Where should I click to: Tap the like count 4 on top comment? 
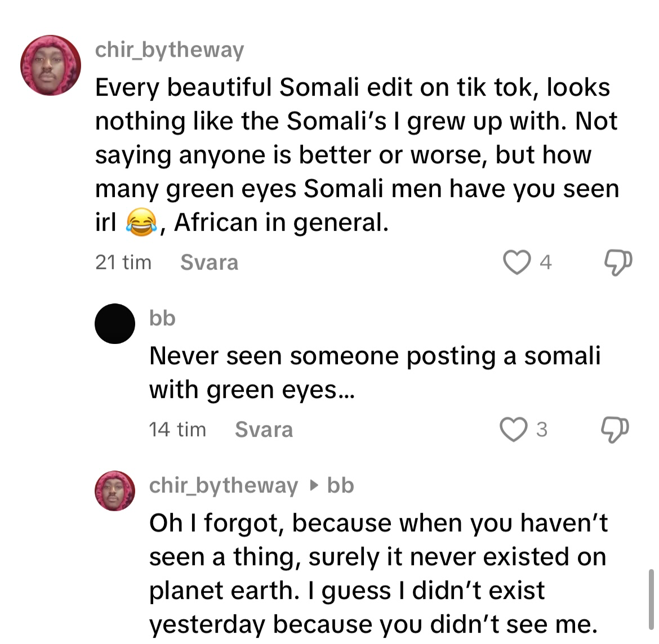(545, 262)
